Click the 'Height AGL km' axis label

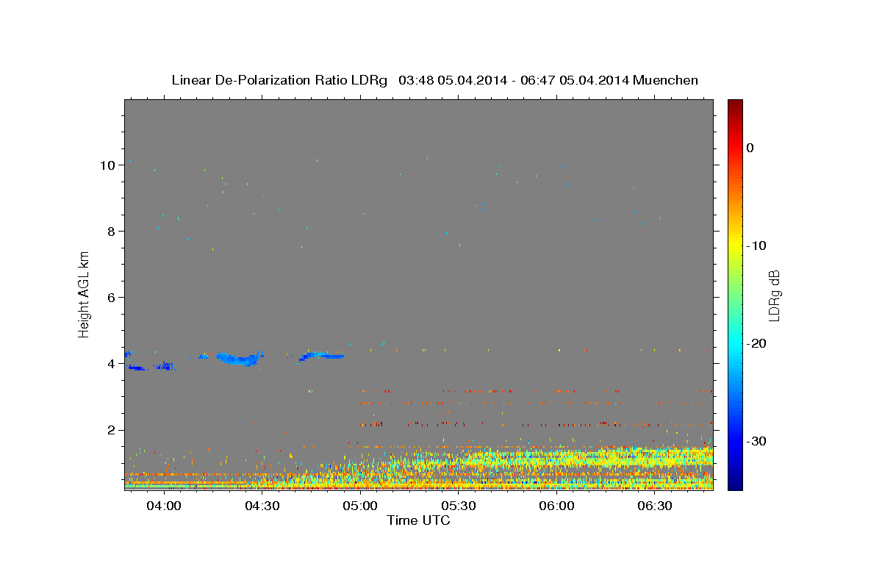click(x=85, y=295)
